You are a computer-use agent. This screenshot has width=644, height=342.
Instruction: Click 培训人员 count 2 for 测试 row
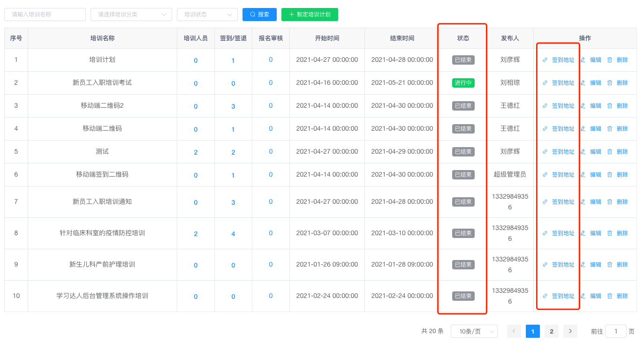[196, 152]
